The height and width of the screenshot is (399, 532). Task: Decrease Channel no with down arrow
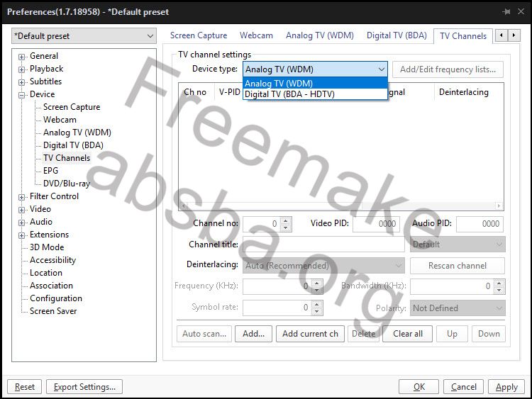(x=286, y=227)
